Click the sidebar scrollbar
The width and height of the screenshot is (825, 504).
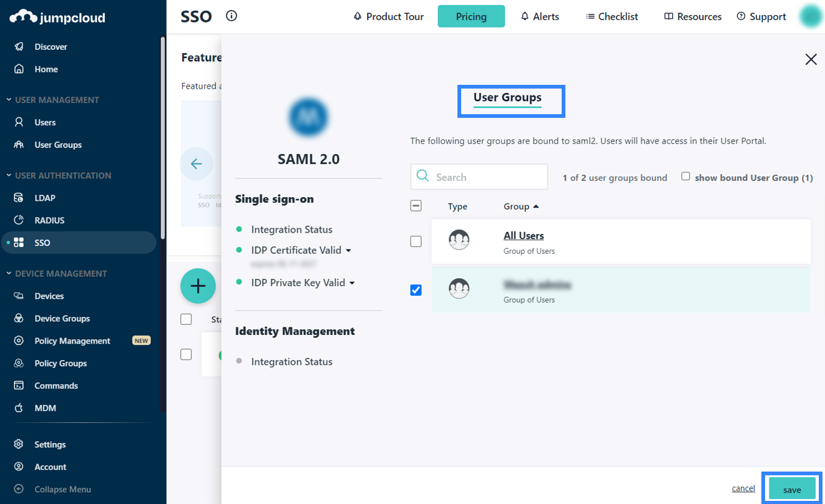point(163,137)
